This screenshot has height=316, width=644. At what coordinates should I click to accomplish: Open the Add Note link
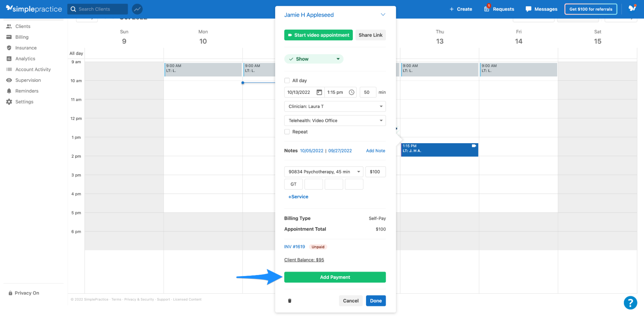(x=376, y=151)
